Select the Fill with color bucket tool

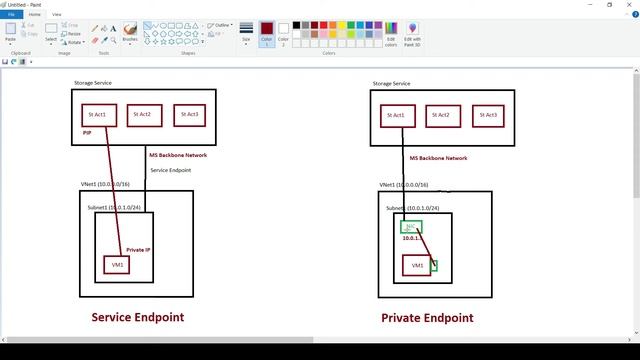[104, 29]
